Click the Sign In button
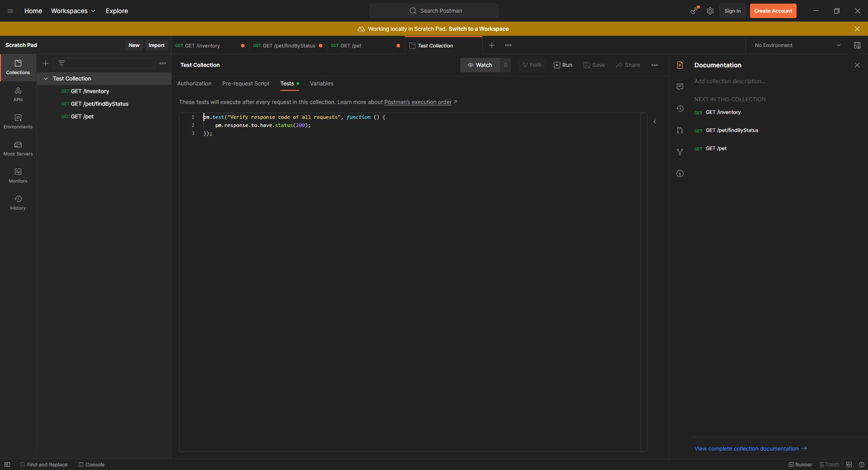 point(732,11)
